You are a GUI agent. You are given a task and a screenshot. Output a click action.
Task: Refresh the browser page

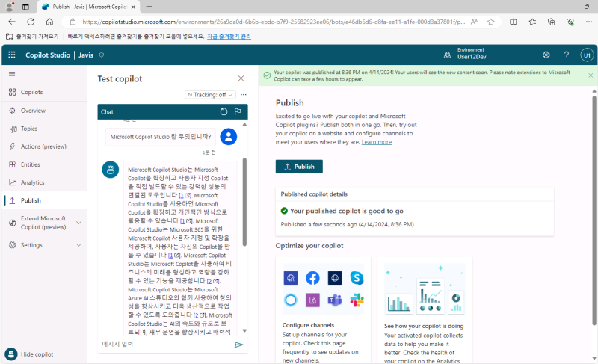(31, 22)
